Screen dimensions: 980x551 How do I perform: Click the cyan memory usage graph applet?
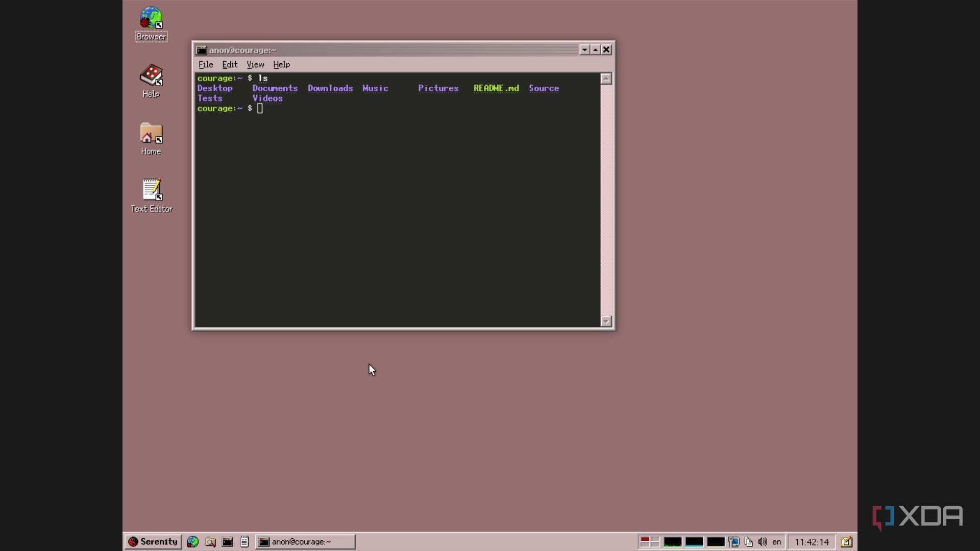click(694, 542)
